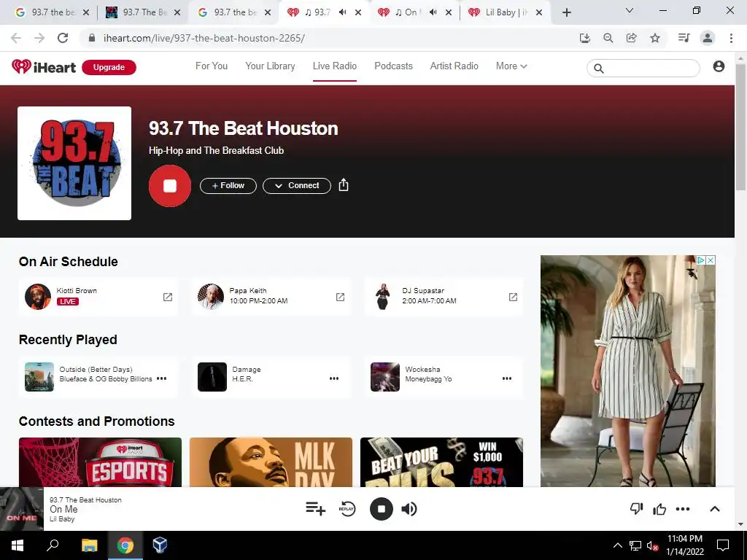
Task: Bookmark this page with the star icon
Action: coord(655,38)
